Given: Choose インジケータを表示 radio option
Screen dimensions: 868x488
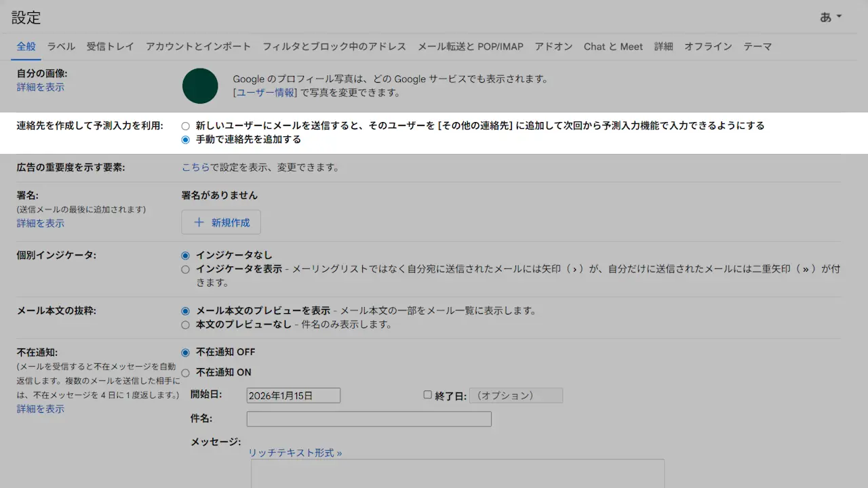Looking at the screenshot, I should (186, 269).
